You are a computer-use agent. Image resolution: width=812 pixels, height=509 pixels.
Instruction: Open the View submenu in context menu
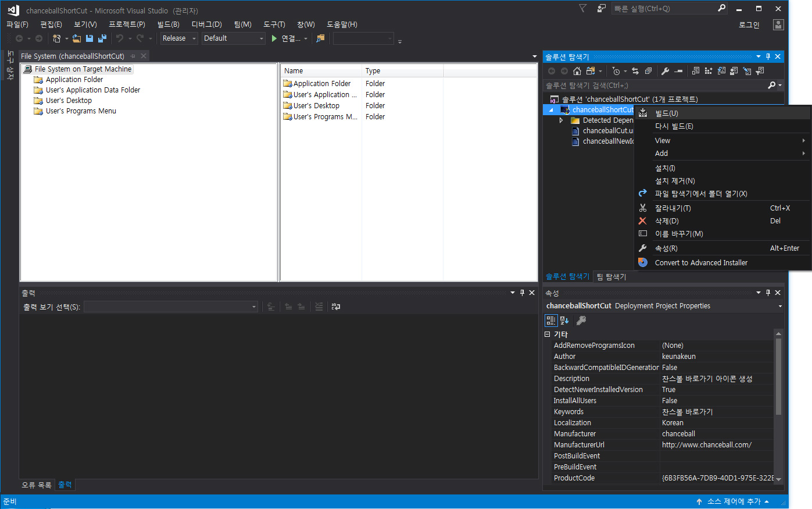click(x=723, y=141)
